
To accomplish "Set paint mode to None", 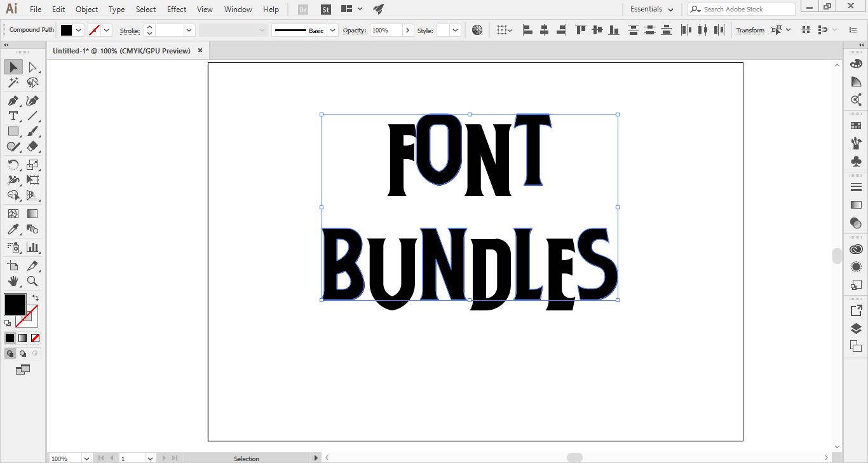I will coord(35,338).
